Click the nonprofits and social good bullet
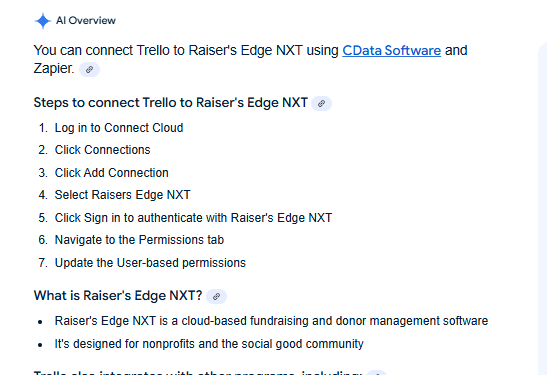The height and width of the screenshot is (375, 547). point(209,344)
